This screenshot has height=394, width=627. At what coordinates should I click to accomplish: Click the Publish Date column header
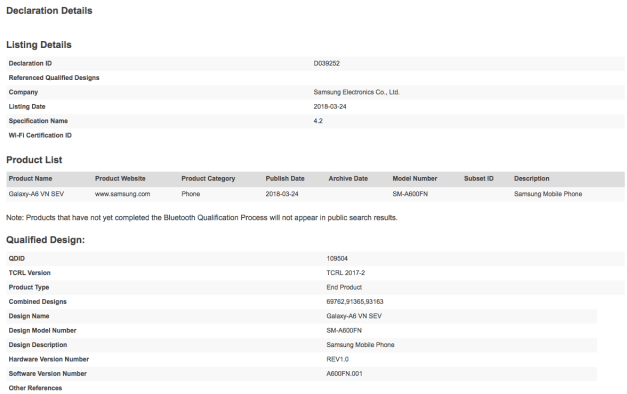coord(285,179)
